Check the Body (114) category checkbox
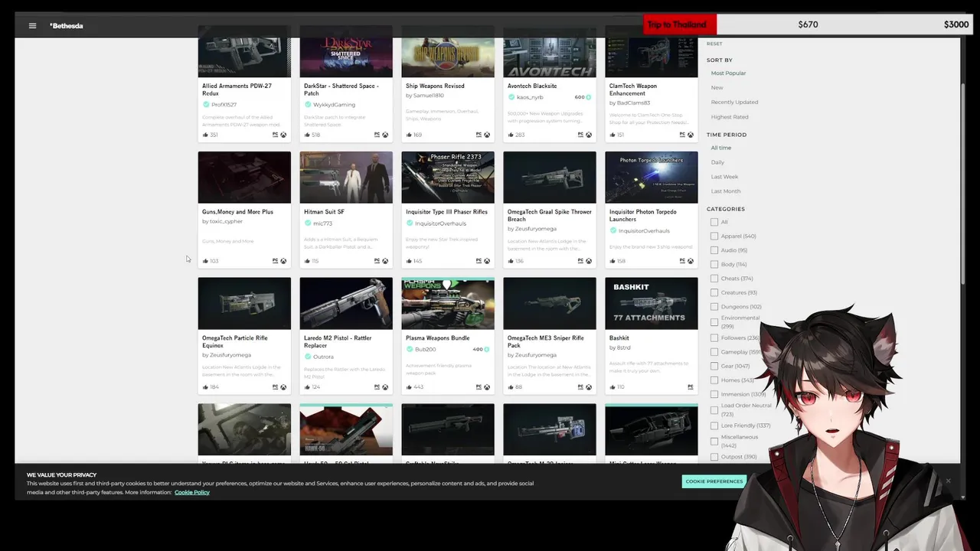The image size is (980, 551). [714, 264]
